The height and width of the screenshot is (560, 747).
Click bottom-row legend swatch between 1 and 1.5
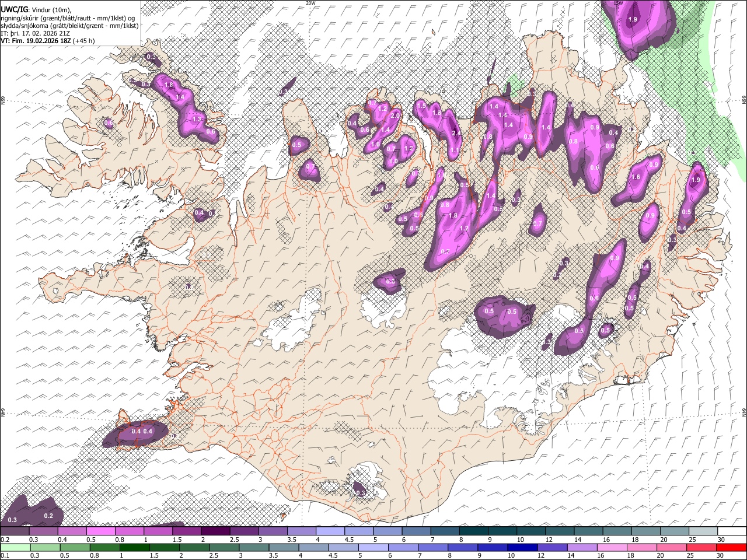coord(135,547)
